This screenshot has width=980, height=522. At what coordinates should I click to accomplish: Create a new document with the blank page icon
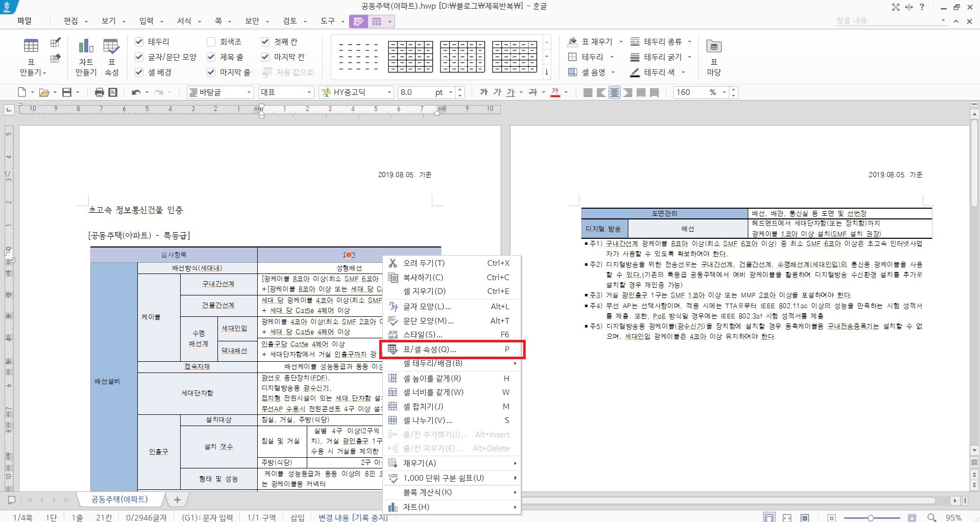[x=22, y=92]
